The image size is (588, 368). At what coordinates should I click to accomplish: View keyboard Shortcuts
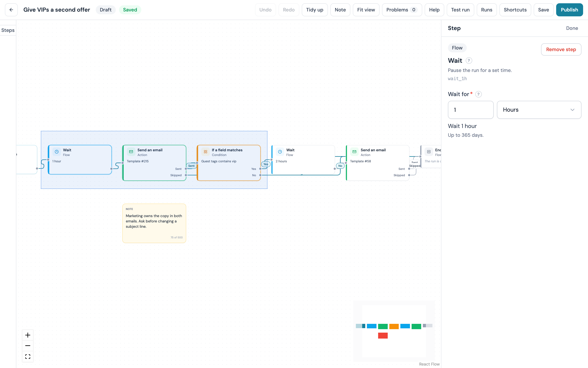(x=515, y=10)
